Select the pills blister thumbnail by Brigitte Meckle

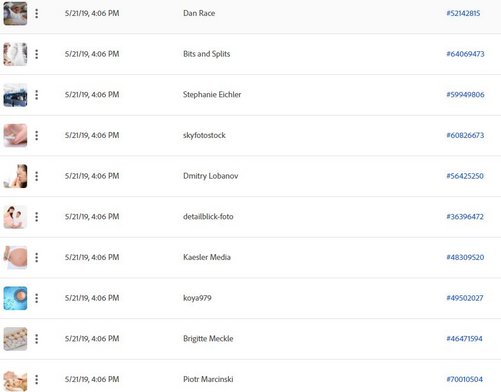15,339
